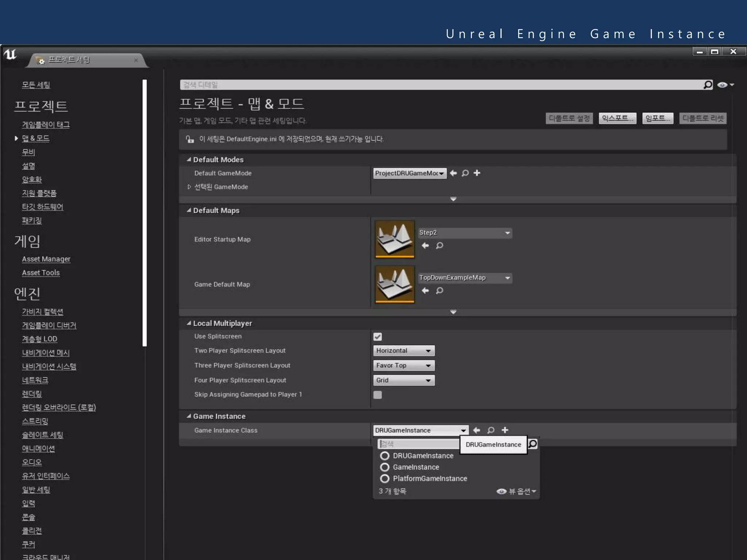The image size is (747, 560).
Task: Click arrow icon beside Game Instance Class dropdown
Action: pyautogui.click(x=477, y=430)
